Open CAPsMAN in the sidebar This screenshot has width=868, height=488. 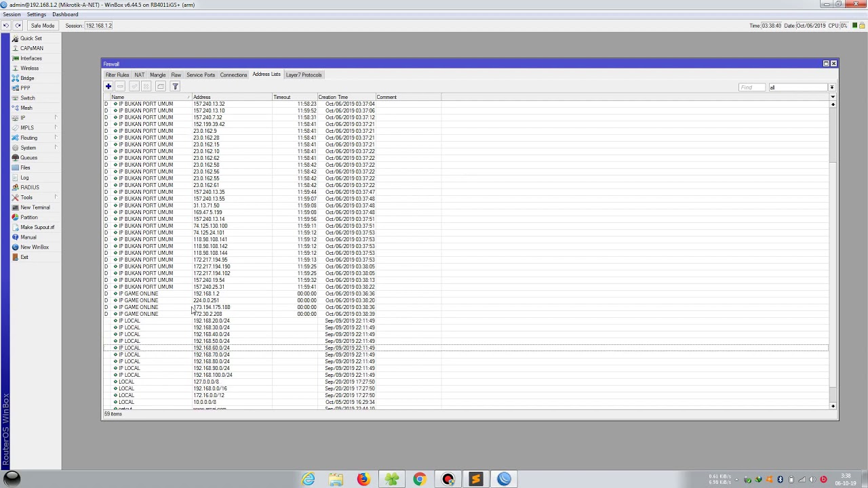point(31,48)
